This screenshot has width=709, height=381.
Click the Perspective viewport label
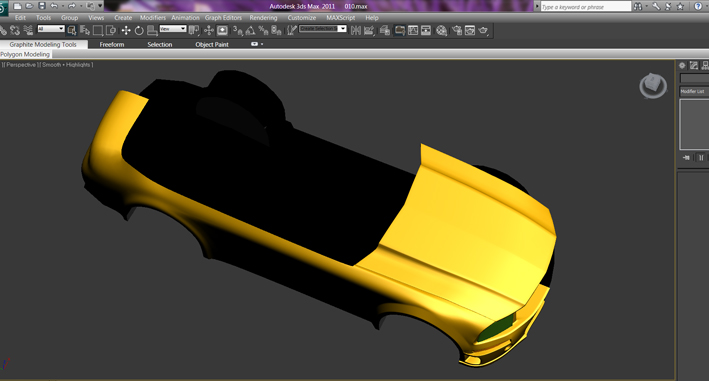coord(21,65)
